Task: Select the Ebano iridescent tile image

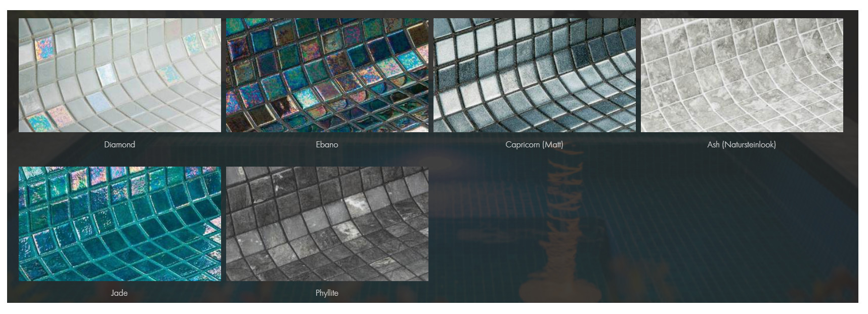Action: click(x=327, y=75)
